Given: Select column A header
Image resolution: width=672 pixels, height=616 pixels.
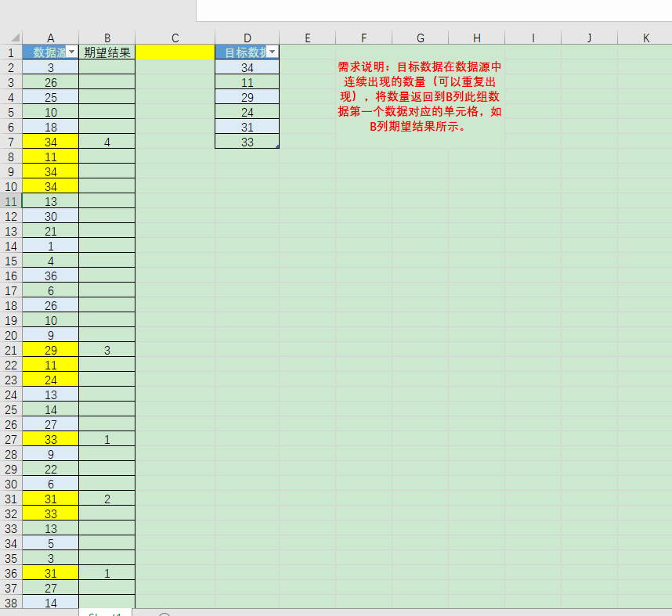Looking at the screenshot, I should coord(50,37).
